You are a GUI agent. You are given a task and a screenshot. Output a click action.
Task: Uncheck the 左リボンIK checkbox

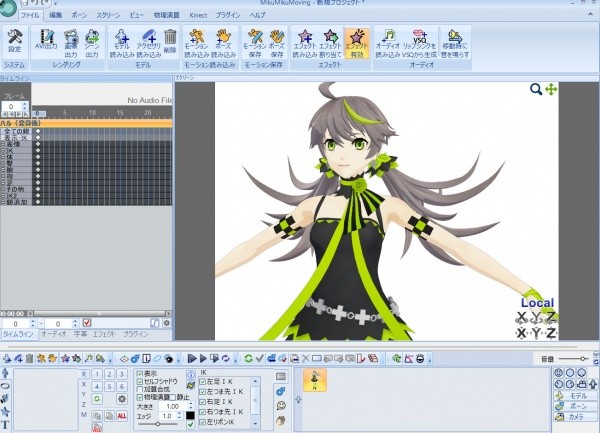coord(203,422)
